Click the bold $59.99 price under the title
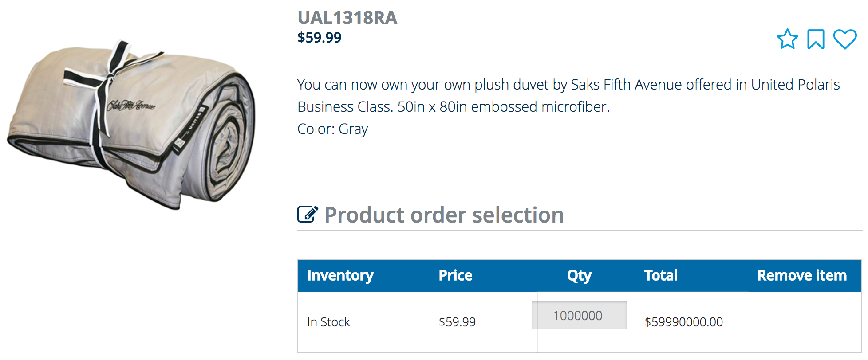 319,38
